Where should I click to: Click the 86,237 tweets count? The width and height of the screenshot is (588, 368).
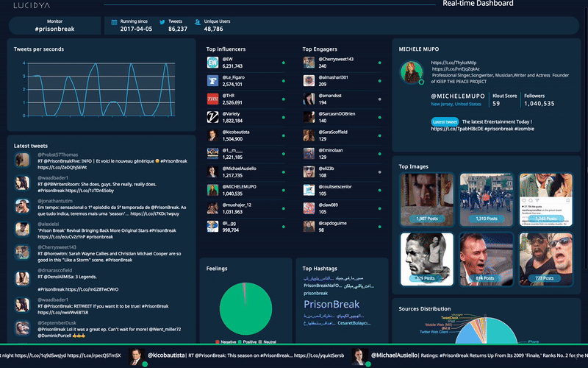[178, 29]
